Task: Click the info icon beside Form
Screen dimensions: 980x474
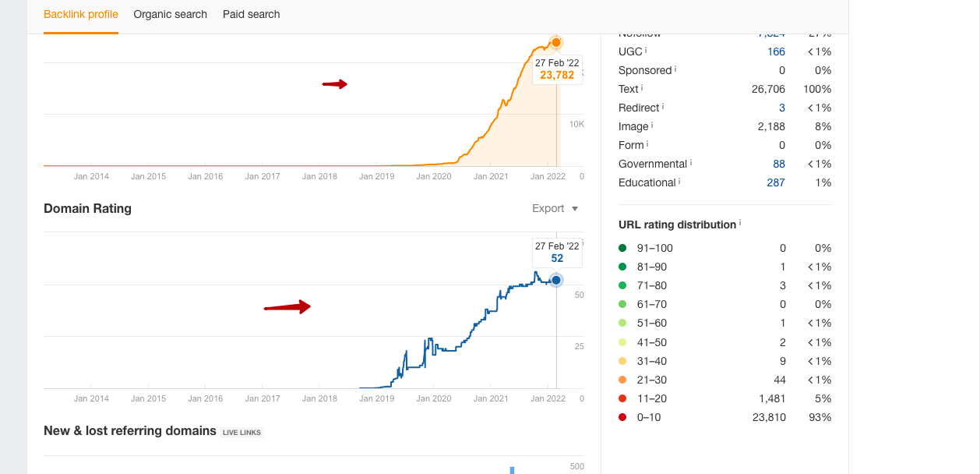Action: (647, 143)
